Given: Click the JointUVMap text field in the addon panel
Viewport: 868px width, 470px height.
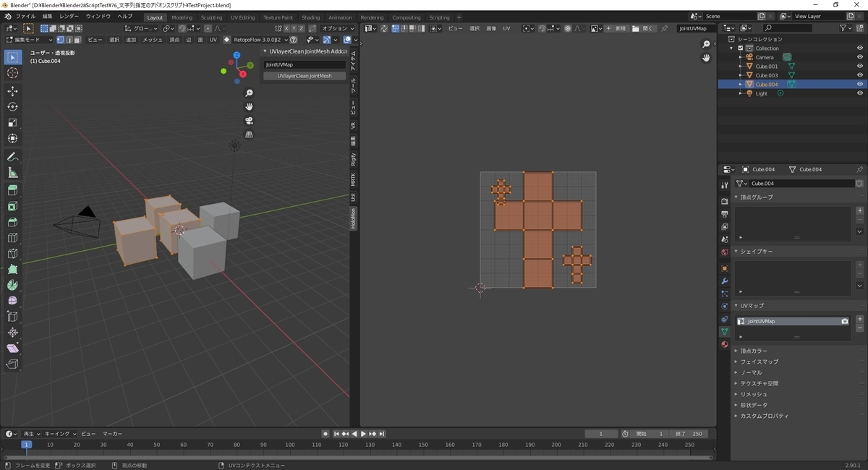Looking at the screenshot, I should click(305, 64).
